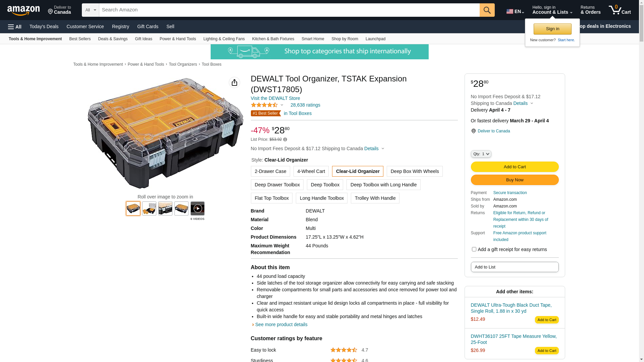Select the 2-Drawer Case style

270,171
